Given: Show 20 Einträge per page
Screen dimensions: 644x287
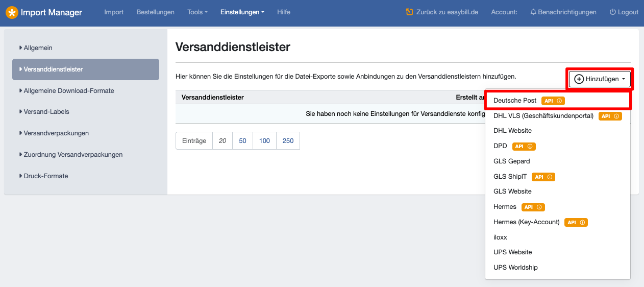Looking at the screenshot, I should 222,141.
